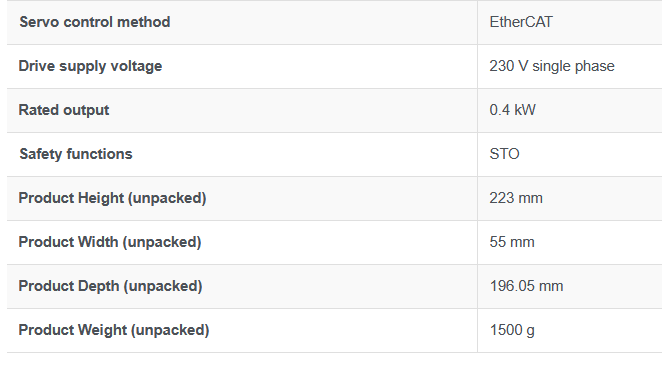Click the Servo control method label
The width and height of the screenshot is (662, 367).
click(95, 22)
